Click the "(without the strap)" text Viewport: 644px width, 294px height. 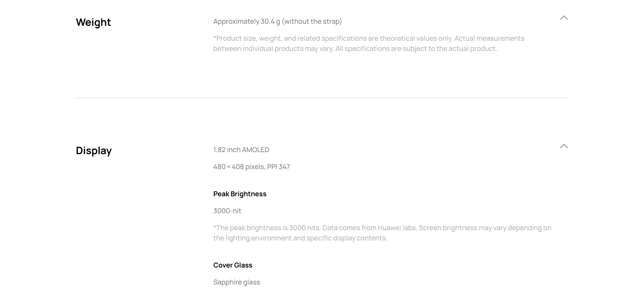coord(312,21)
